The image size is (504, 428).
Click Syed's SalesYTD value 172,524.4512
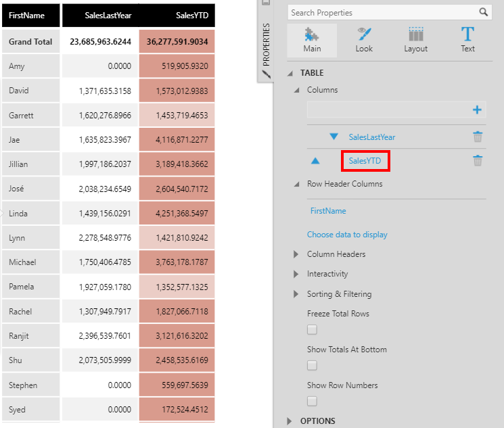click(177, 409)
